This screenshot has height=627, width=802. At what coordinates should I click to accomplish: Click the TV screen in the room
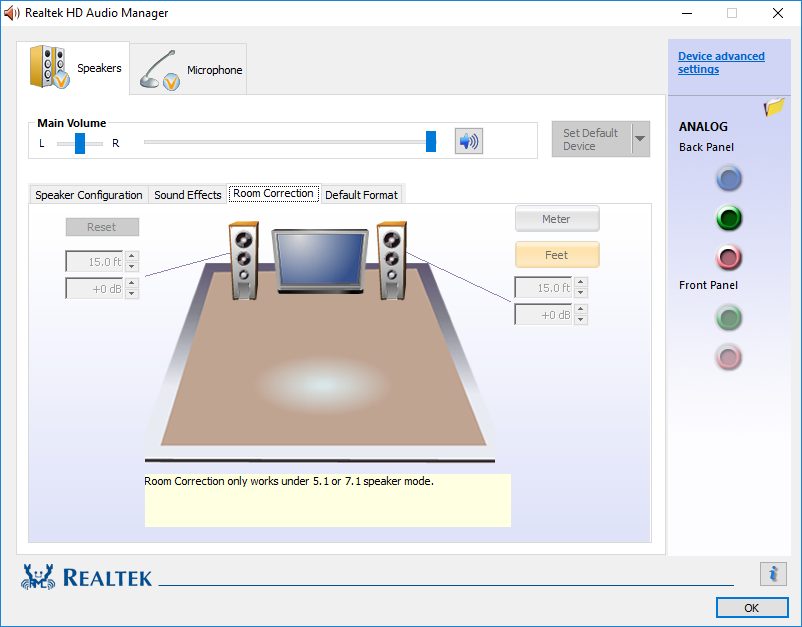[320, 261]
